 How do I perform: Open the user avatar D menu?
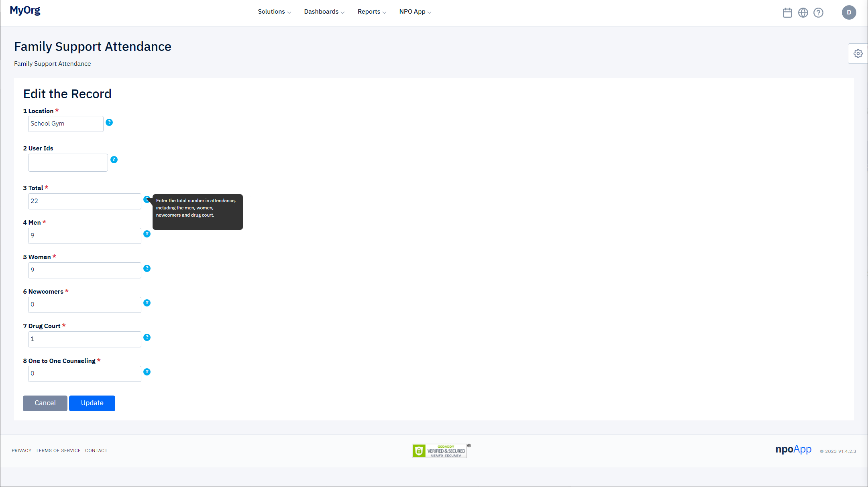(x=849, y=12)
